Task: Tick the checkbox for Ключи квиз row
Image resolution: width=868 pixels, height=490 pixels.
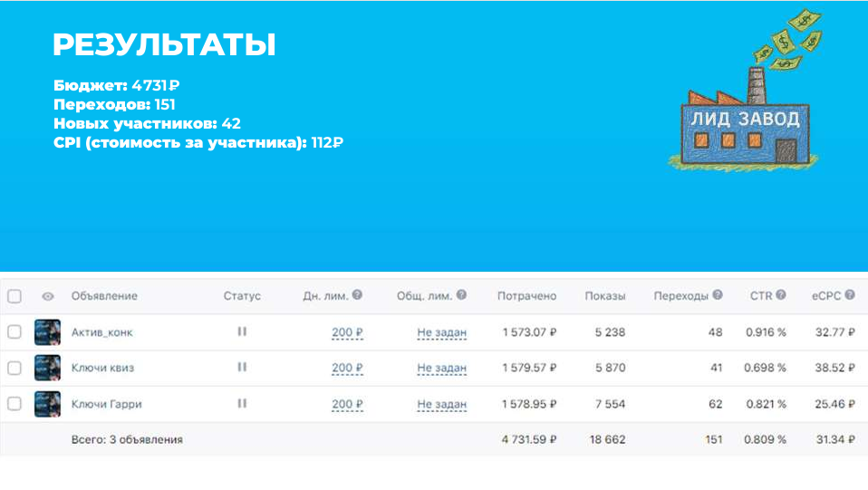Action: pos(14,369)
